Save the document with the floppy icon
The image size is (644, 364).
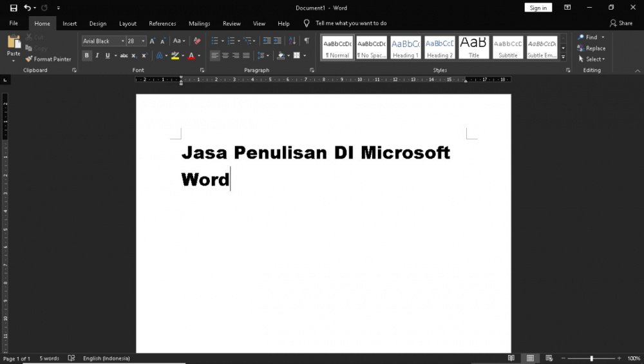pos(14,8)
